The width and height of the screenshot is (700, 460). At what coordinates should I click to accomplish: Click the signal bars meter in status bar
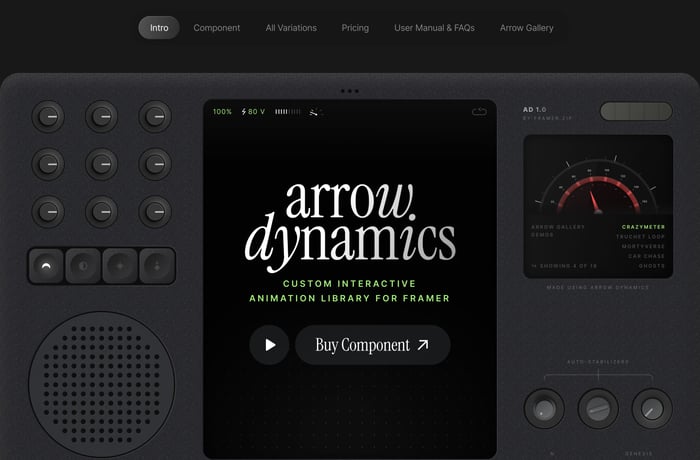click(x=288, y=112)
